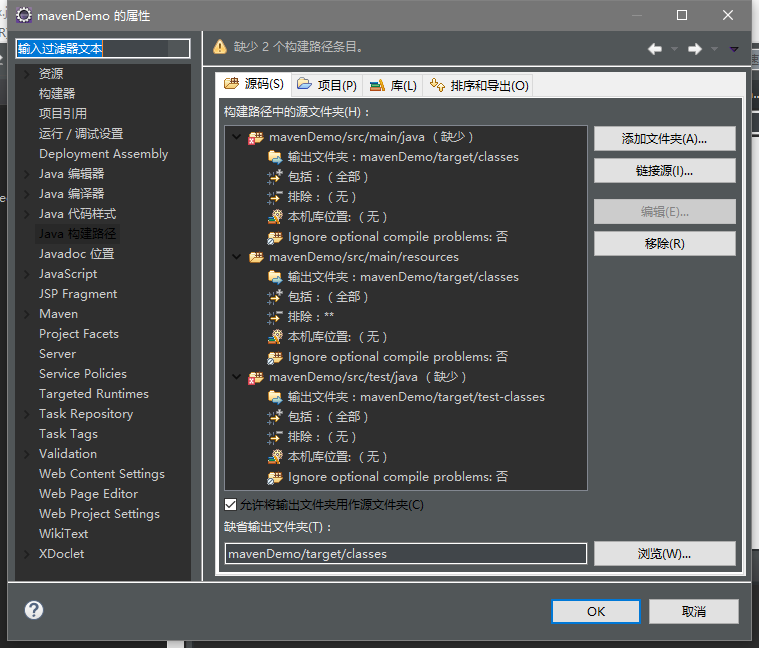Switch to the 项目(P) tab
The image size is (759, 648).
click(327, 86)
